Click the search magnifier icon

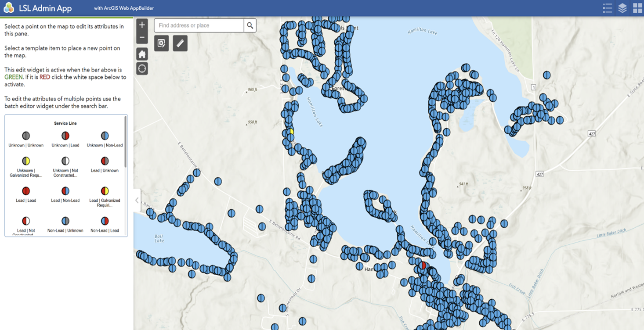[250, 25]
